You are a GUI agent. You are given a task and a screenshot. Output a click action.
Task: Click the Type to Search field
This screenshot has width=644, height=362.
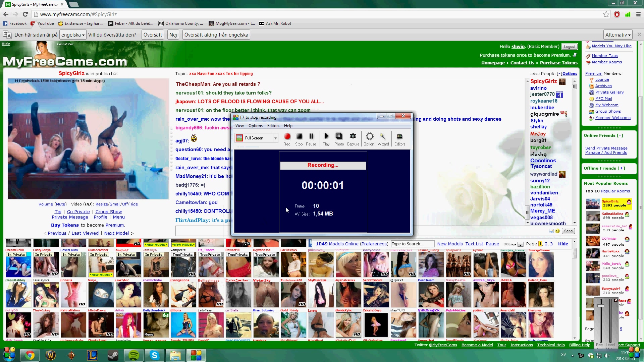click(x=412, y=244)
